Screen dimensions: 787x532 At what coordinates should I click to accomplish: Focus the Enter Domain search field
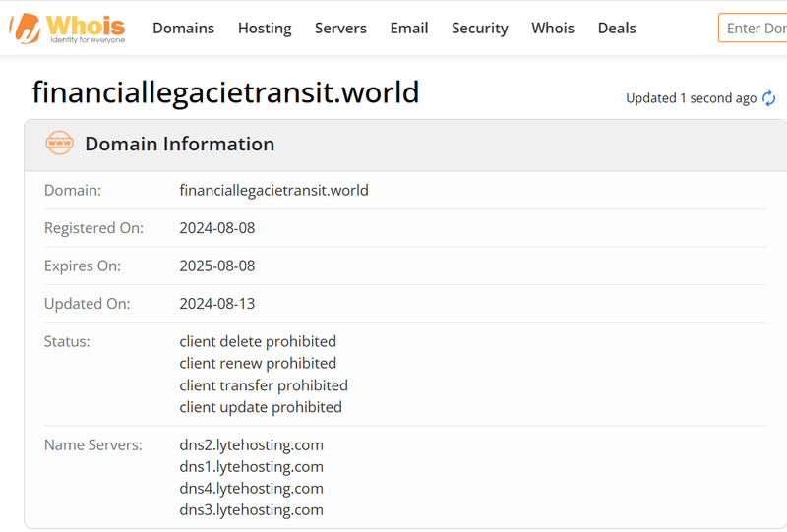[753, 29]
